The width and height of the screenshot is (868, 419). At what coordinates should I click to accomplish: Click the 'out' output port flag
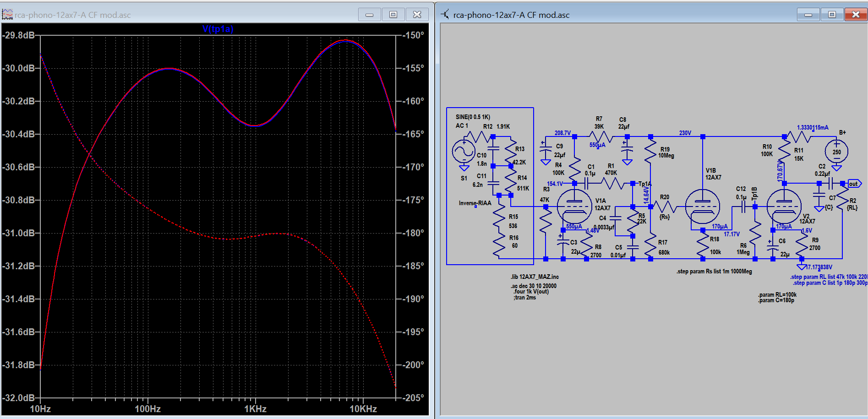(x=854, y=184)
